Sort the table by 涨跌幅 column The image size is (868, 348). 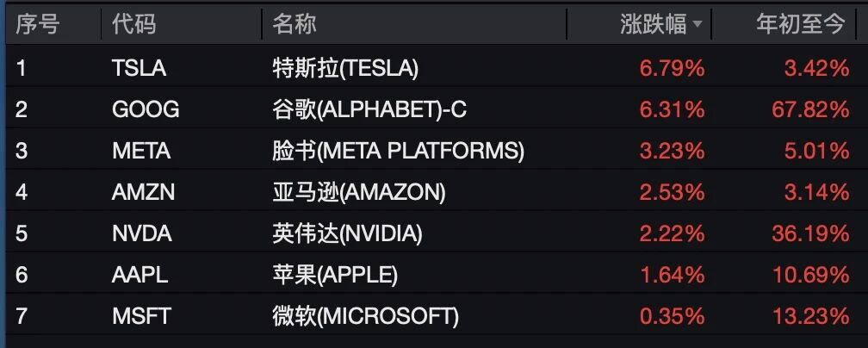[x=654, y=24]
